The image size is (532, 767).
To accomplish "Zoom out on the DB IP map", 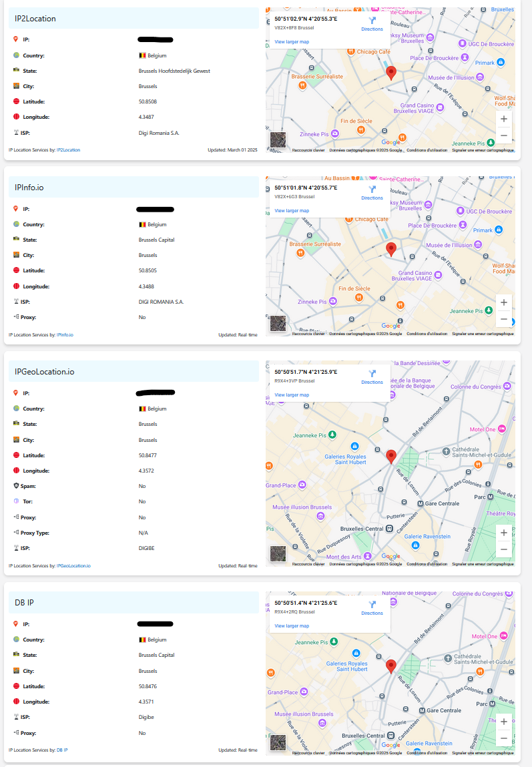I will tap(504, 738).
